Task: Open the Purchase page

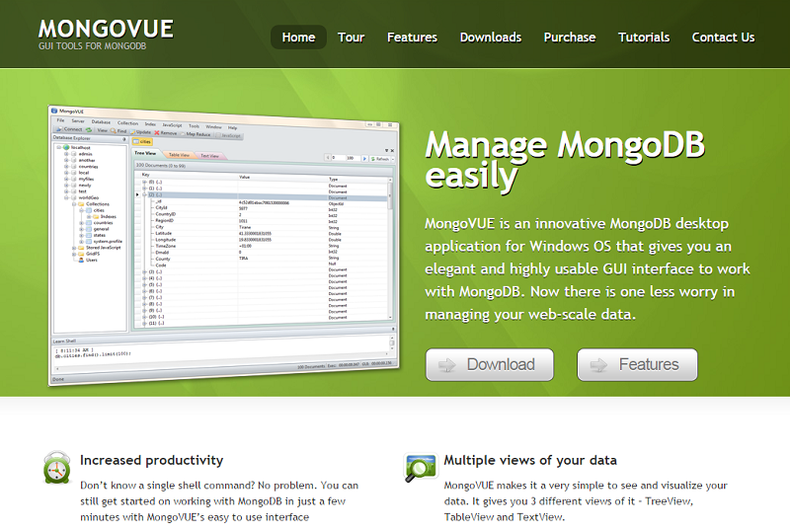Action: [569, 38]
